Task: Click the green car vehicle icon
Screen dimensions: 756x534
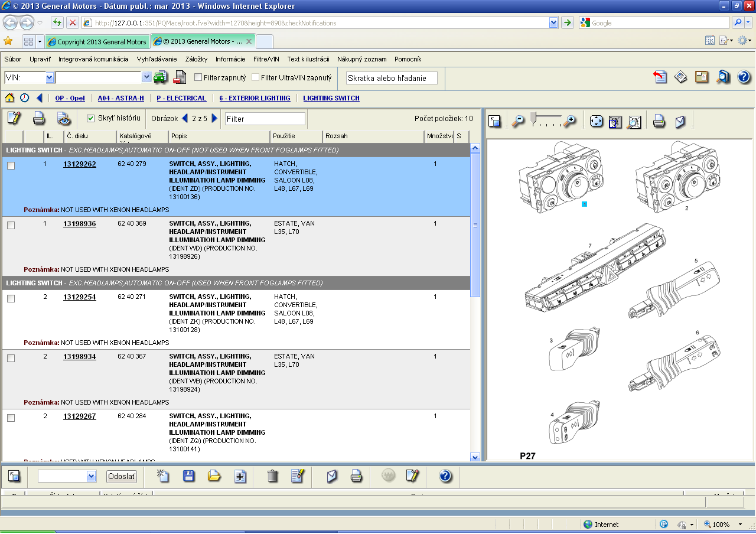Action: pyautogui.click(x=160, y=77)
